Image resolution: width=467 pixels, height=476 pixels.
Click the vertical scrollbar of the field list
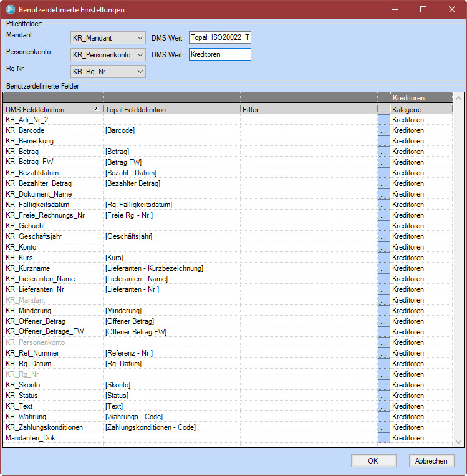pos(459,268)
